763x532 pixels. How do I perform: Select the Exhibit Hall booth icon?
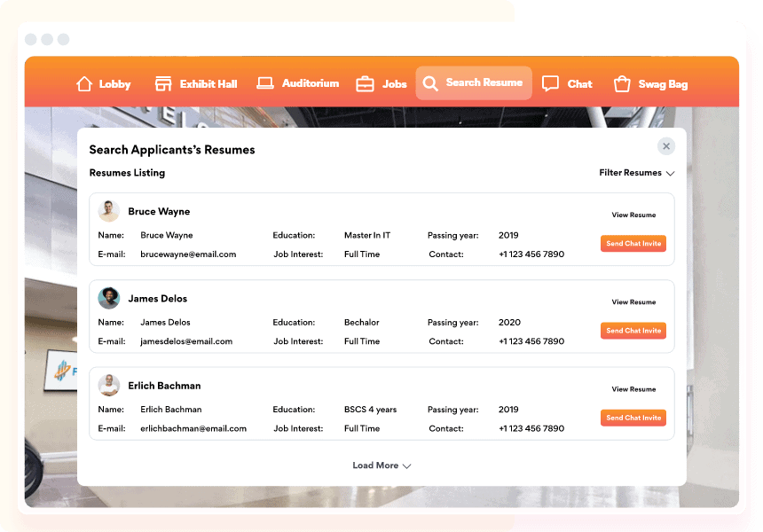(162, 82)
